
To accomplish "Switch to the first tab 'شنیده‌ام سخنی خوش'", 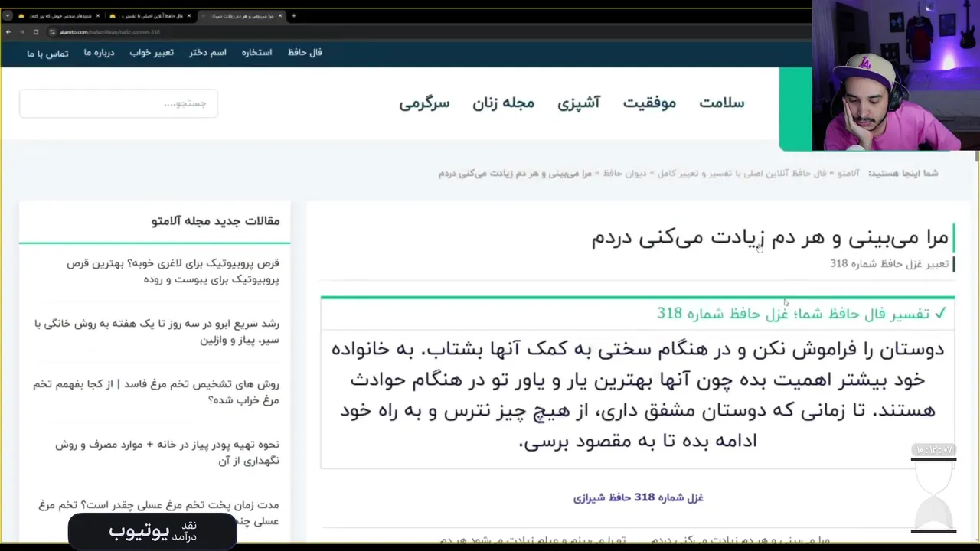I will 60,15.
